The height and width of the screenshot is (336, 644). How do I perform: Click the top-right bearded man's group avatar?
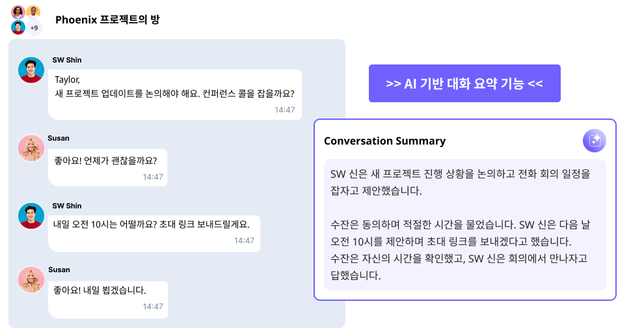(x=33, y=12)
